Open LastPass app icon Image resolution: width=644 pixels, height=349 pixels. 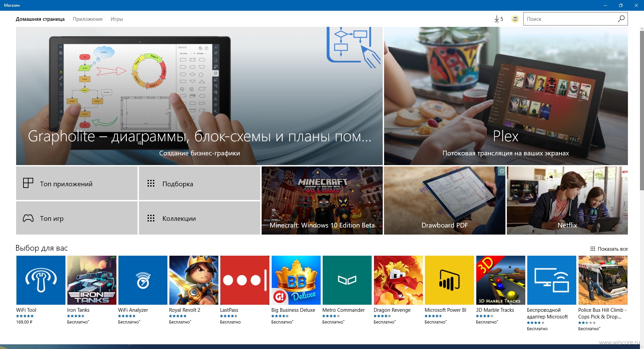tap(245, 280)
